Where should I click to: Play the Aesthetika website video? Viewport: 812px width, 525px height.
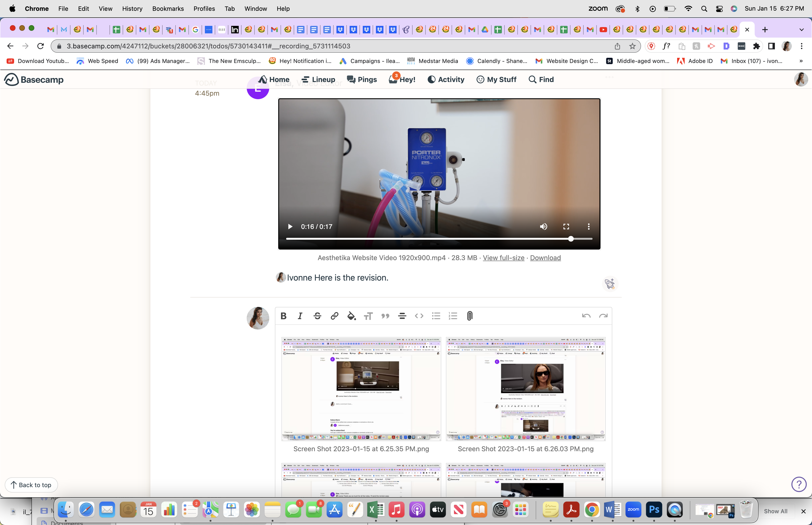pyautogui.click(x=290, y=227)
